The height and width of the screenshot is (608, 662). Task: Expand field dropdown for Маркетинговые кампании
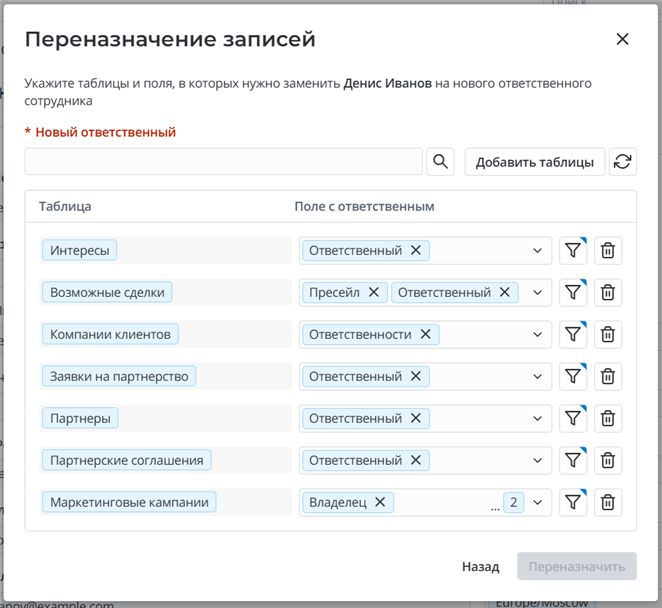538,503
